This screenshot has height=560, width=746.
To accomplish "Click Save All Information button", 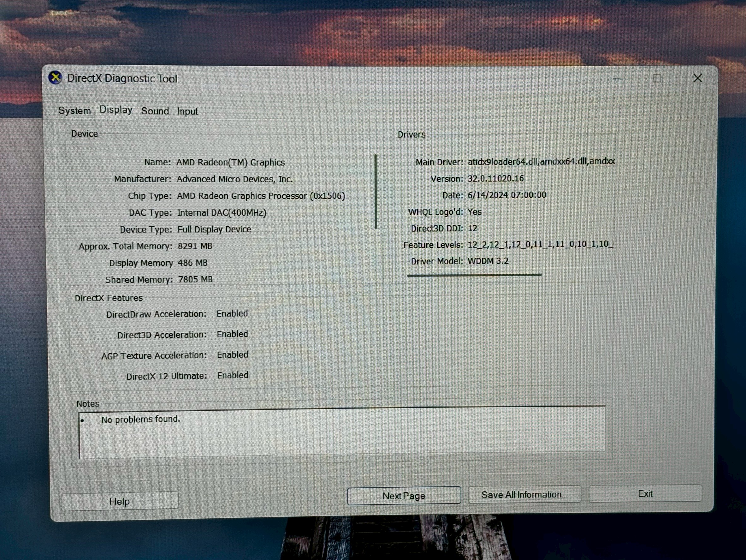I will [x=524, y=494].
